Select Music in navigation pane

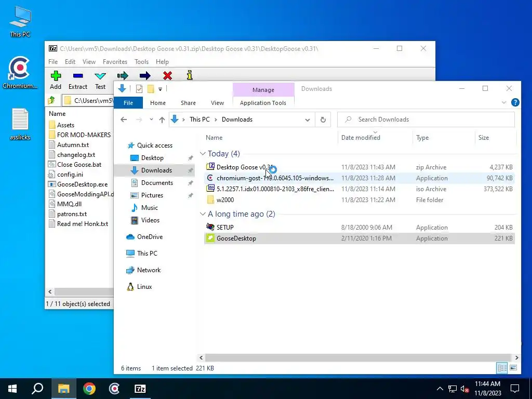[x=144, y=208]
